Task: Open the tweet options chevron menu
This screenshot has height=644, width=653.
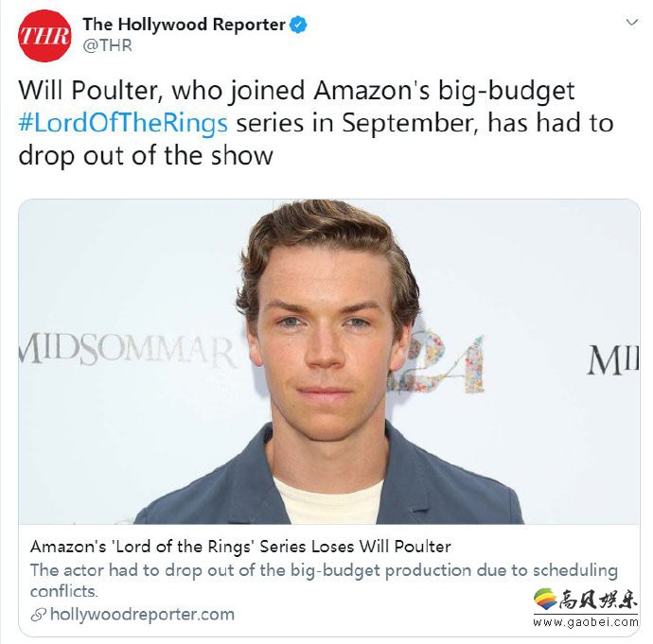Action: [x=632, y=22]
